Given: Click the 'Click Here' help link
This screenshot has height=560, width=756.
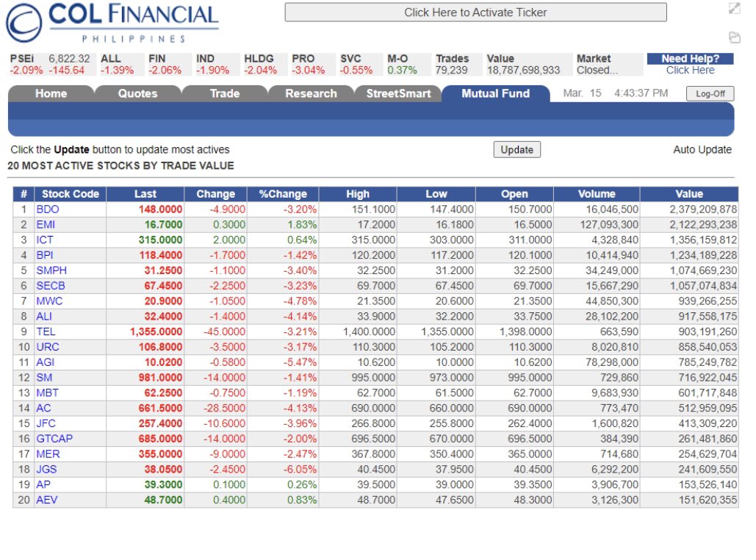Looking at the screenshot, I should tap(691, 71).
